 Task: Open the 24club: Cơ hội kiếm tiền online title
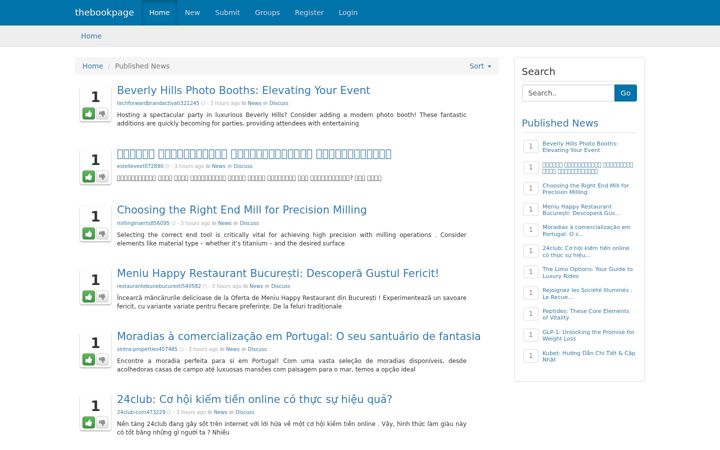point(254,399)
